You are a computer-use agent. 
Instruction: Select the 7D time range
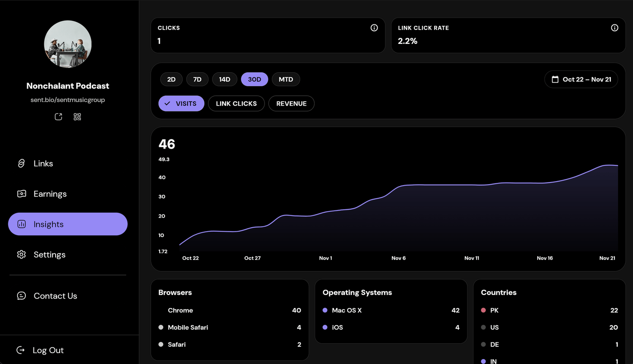[197, 79]
